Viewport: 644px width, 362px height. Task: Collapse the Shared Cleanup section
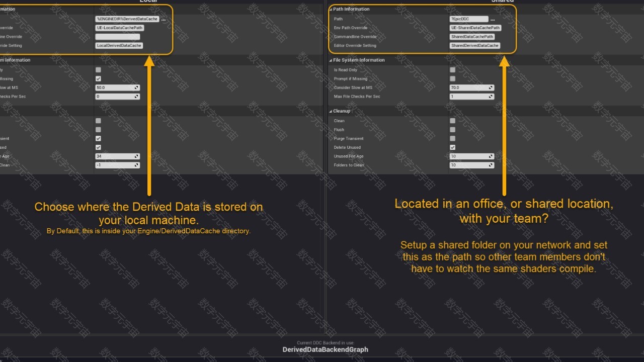pos(331,111)
